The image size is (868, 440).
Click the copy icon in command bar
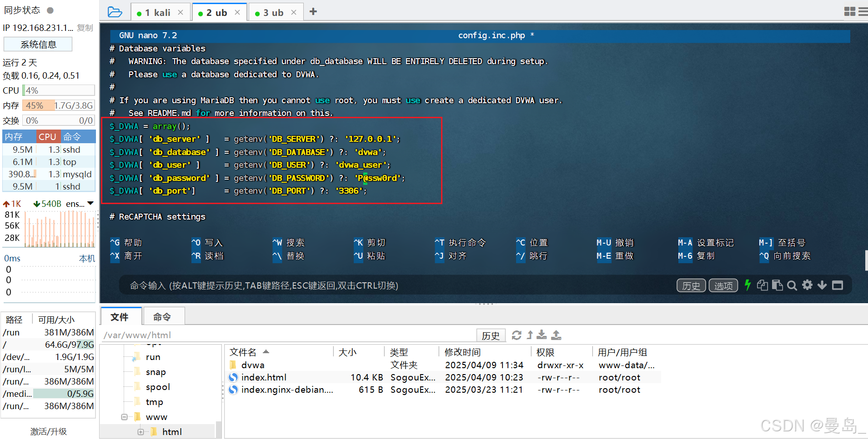(763, 285)
